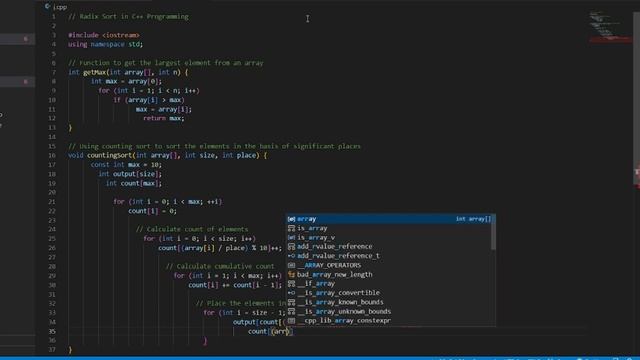This screenshot has width=640, height=360.
Task: Click 'using namespace std;' line
Action: point(106,44)
